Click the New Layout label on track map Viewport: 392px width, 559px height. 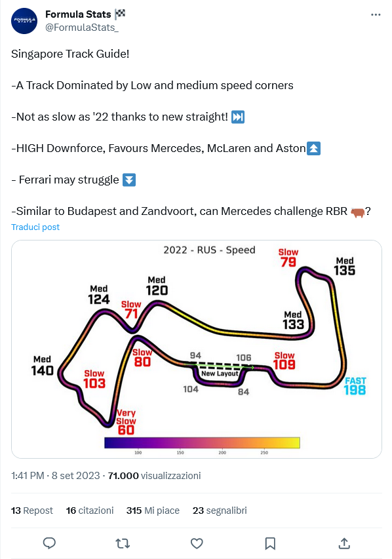point(220,374)
